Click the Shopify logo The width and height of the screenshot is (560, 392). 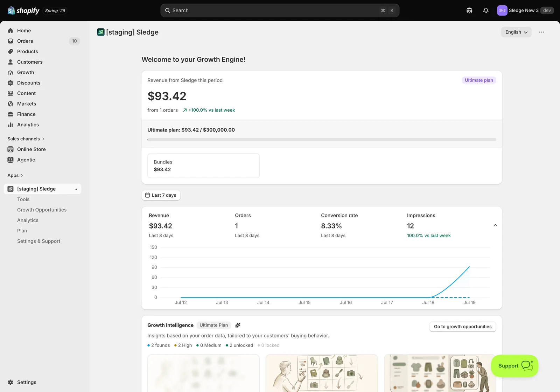(x=23, y=10)
